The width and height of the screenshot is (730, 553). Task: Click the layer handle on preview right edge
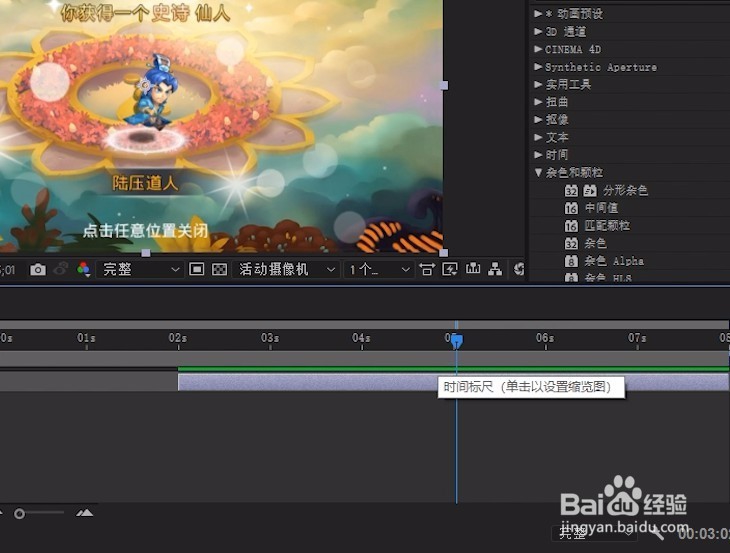point(444,85)
